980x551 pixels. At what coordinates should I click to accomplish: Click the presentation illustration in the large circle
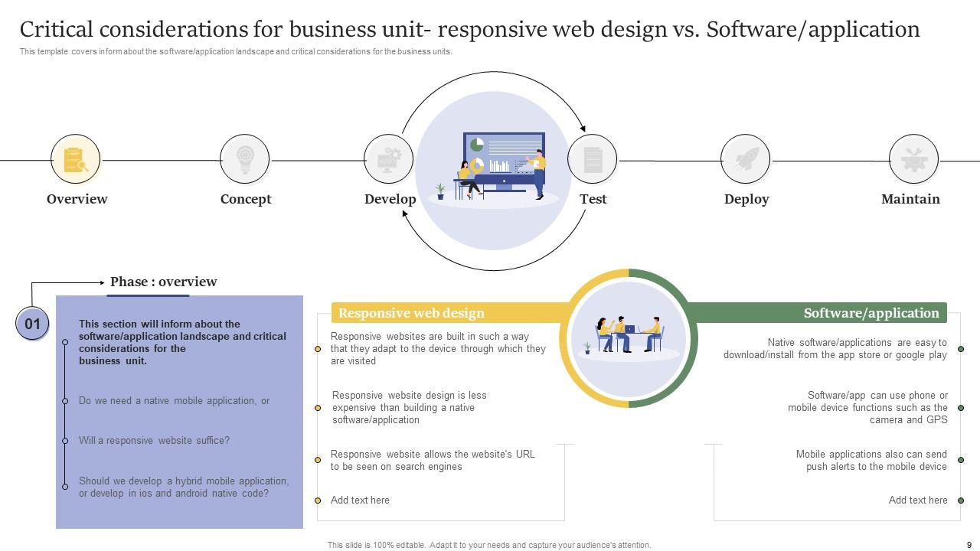tap(501, 170)
